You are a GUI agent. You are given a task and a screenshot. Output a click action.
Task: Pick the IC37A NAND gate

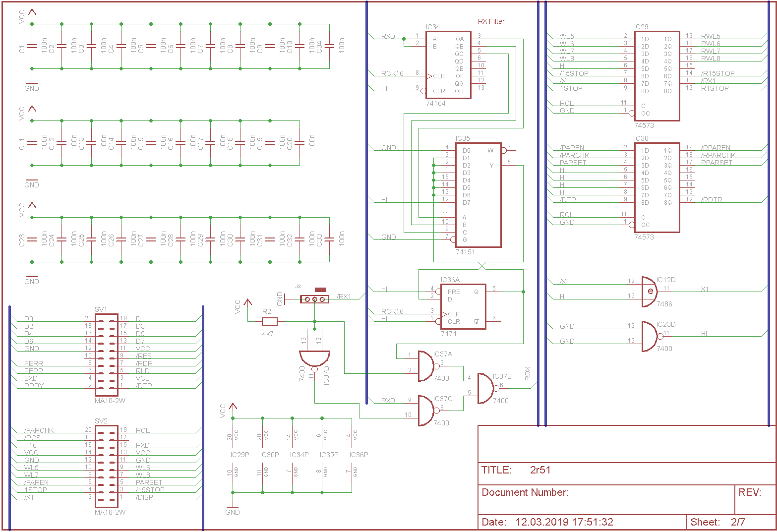coord(426,366)
